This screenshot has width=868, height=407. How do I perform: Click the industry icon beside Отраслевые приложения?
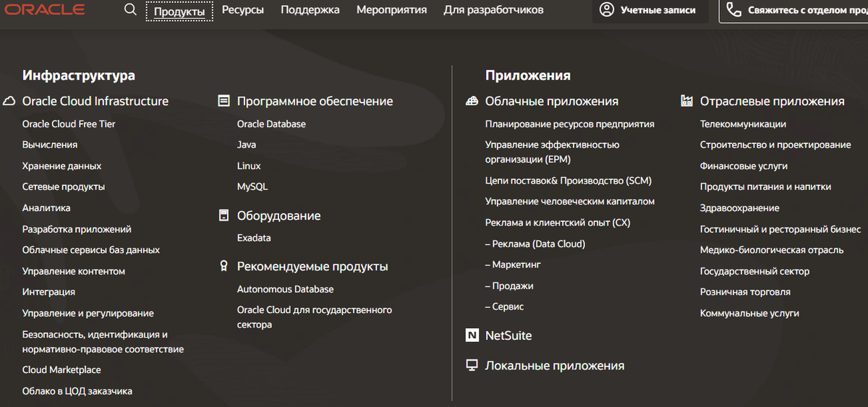point(686,101)
